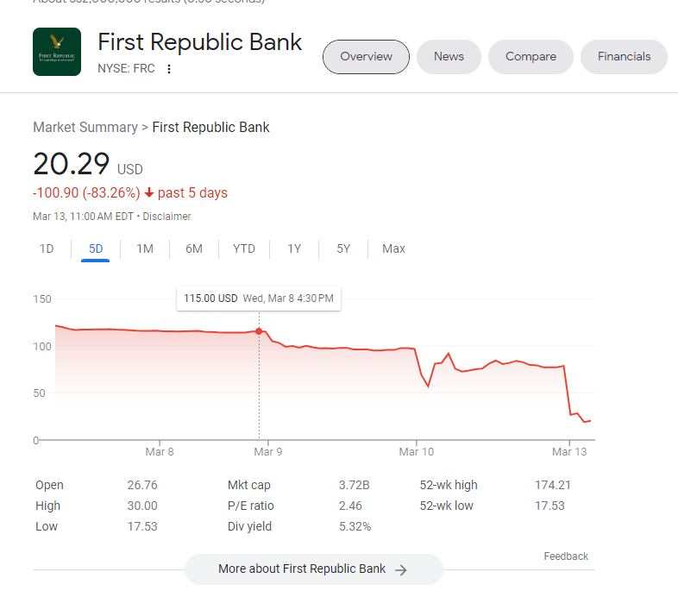Screen dimensions: 678x616
Task: Show the Max chart range
Action: tap(393, 248)
